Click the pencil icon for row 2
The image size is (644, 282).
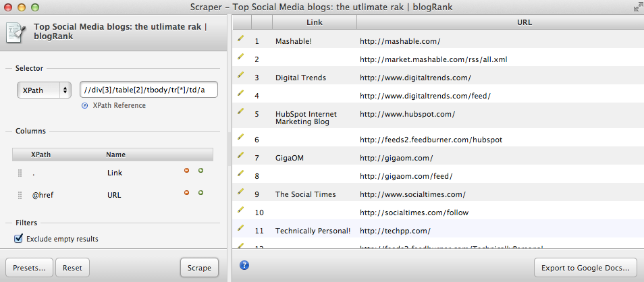pyautogui.click(x=241, y=56)
